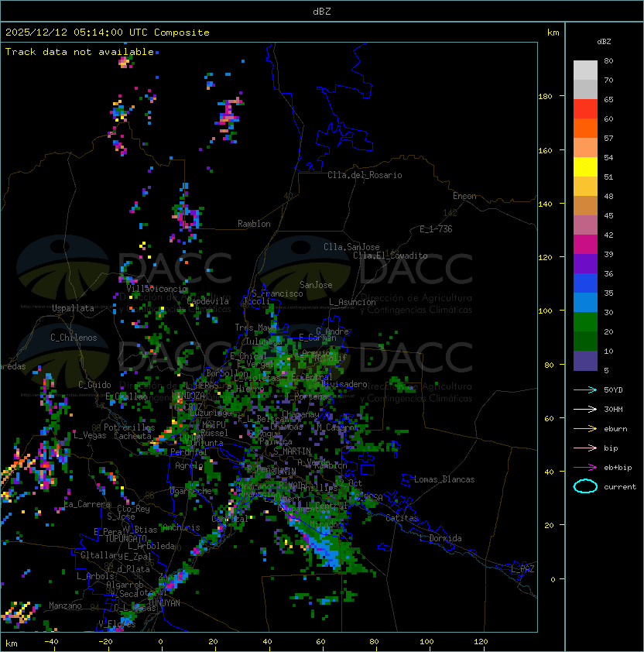Pick the green 20–30 dBZ swatch
Viewport: 644px width, 652px height.
(x=585, y=322)
